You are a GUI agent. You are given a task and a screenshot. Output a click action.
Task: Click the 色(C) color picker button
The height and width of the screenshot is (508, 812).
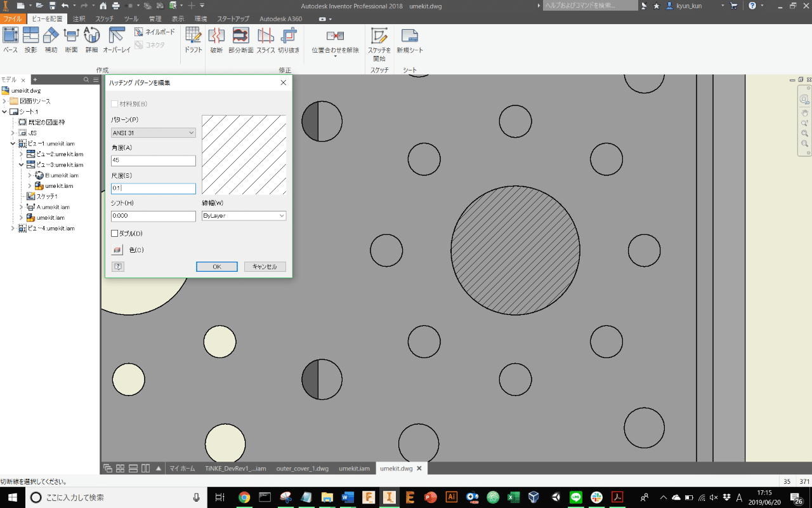coord(117,250)
